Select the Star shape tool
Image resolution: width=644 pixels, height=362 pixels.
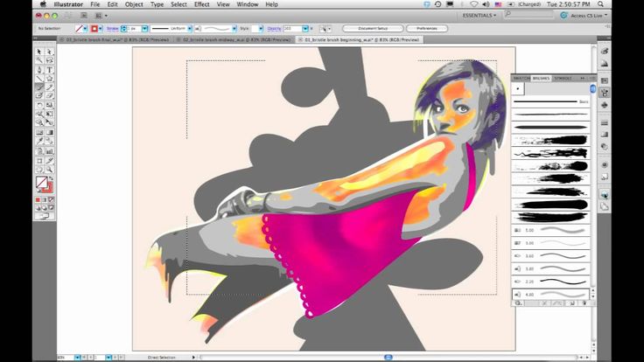point(49,79)
